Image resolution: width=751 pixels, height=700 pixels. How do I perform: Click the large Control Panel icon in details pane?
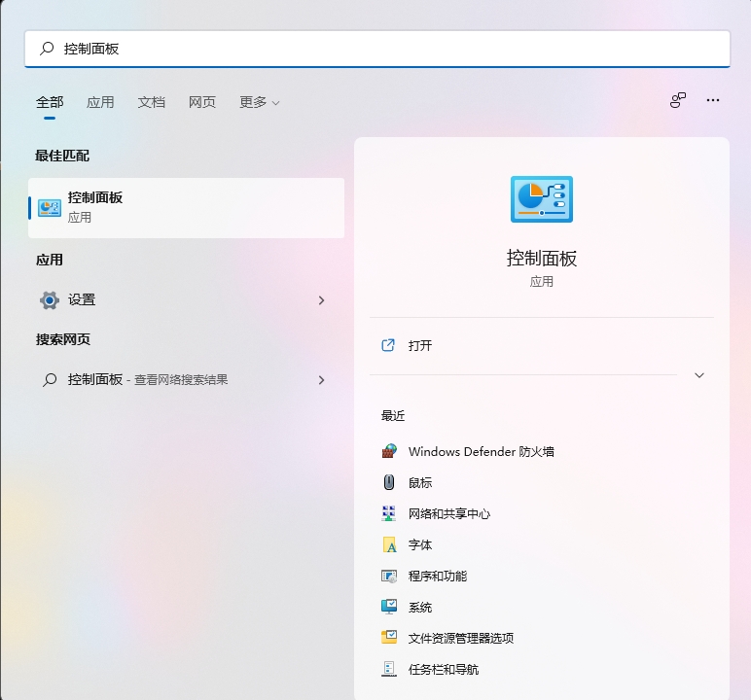[541, 199]
